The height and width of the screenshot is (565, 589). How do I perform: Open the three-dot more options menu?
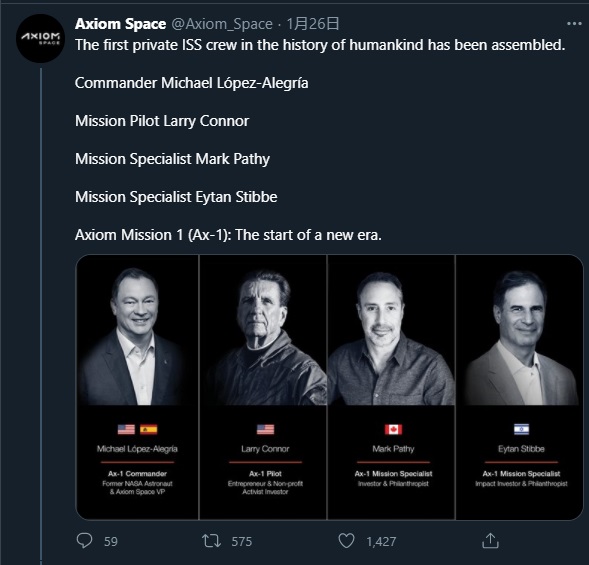click(574, 24)
